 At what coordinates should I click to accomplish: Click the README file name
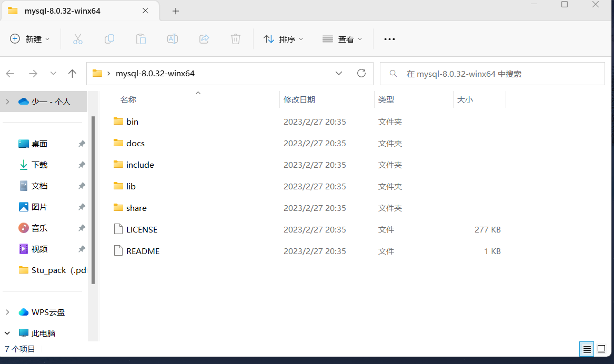coord(143,251)
